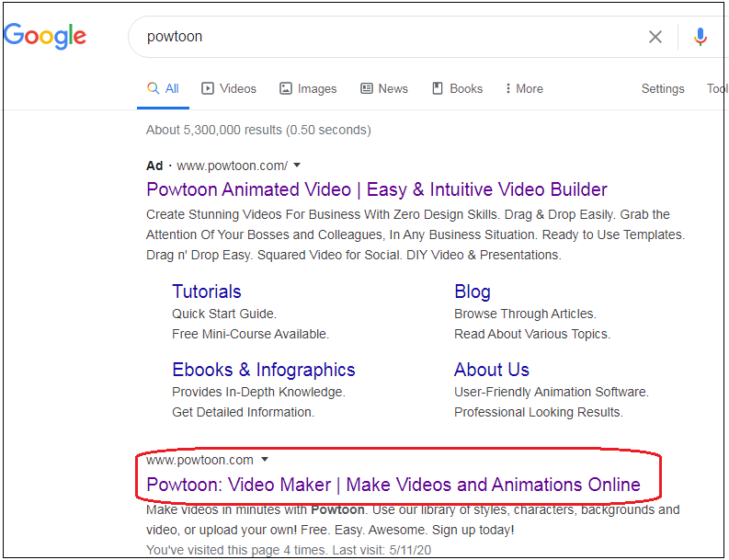The width and height of the screenshot is (729, 560).
Task: Click the Videos tab play icon
Action: 208,88
